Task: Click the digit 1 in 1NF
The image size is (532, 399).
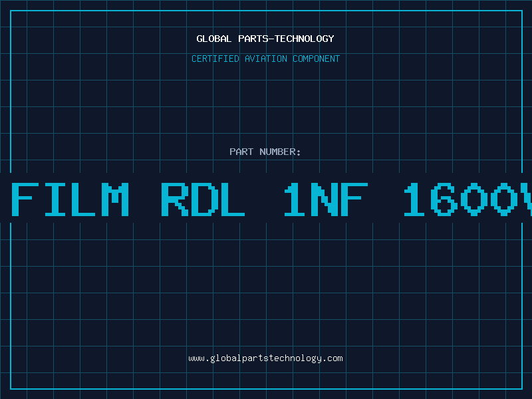Action: point(294,199)
